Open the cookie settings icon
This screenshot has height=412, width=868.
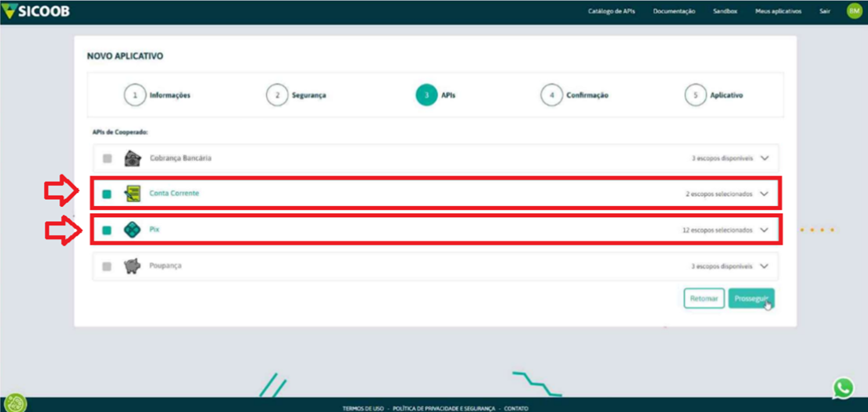15,403
